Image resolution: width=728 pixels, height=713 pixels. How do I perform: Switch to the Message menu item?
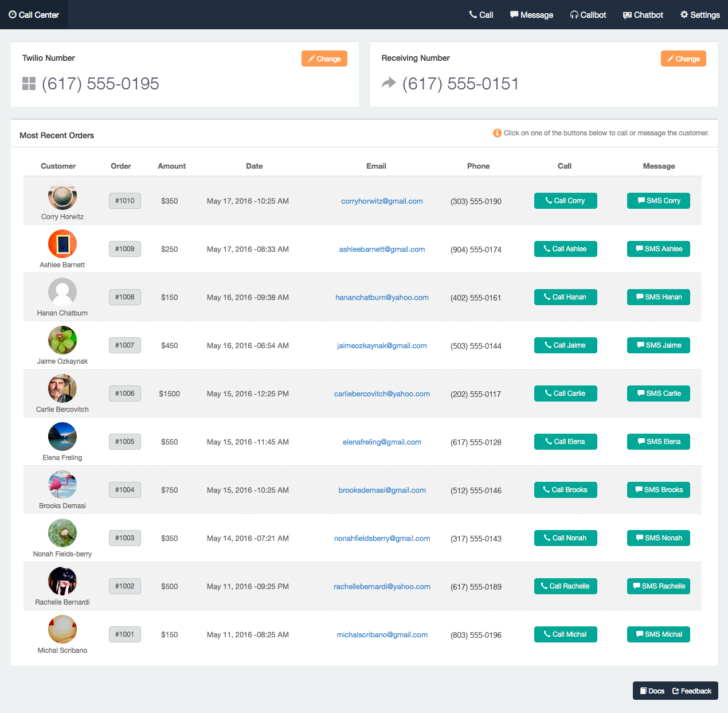tap(531, 14)
